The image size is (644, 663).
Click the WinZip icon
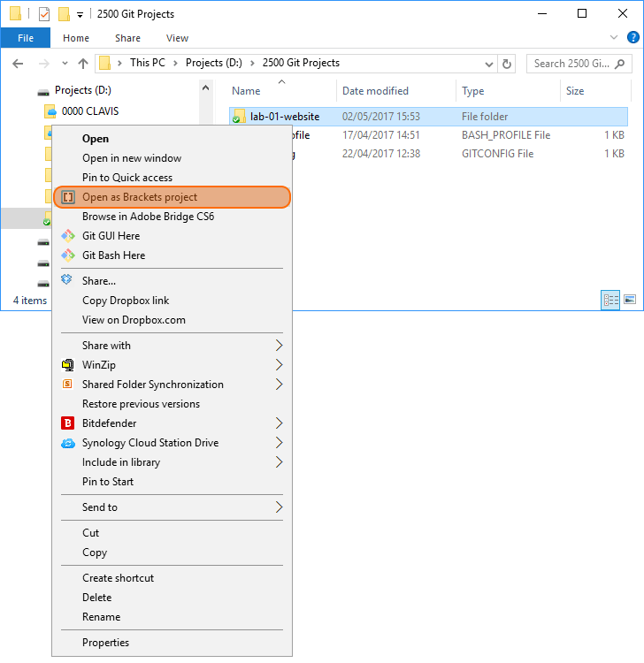(x=68, y=365)
